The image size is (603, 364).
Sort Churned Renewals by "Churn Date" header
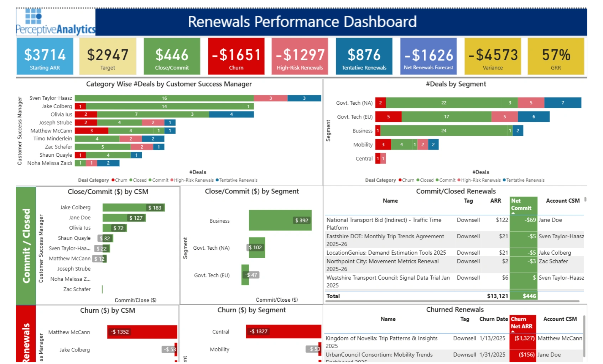(494, 319)
